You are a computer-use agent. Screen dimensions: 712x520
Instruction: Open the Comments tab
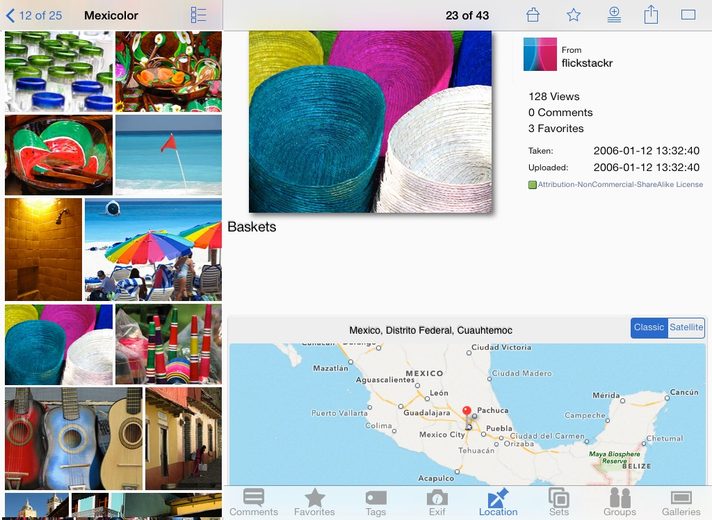pos(253,503)
